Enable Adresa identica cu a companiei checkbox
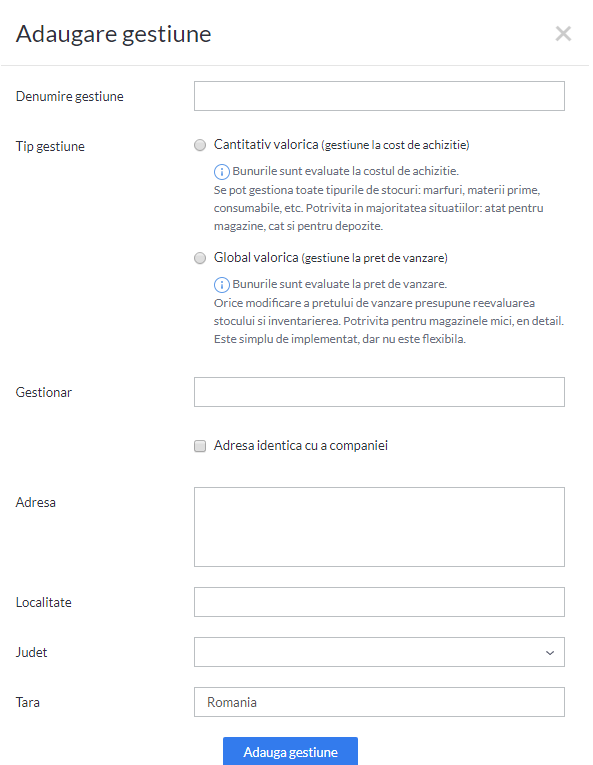Viewport: 593px width, 765px height. pos(200,446)
